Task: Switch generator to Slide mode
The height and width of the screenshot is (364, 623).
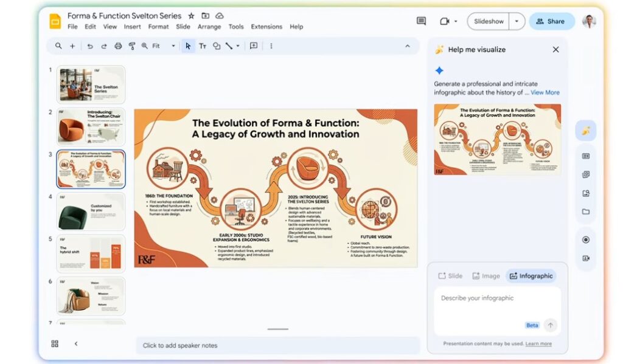Action: point(450,276)
